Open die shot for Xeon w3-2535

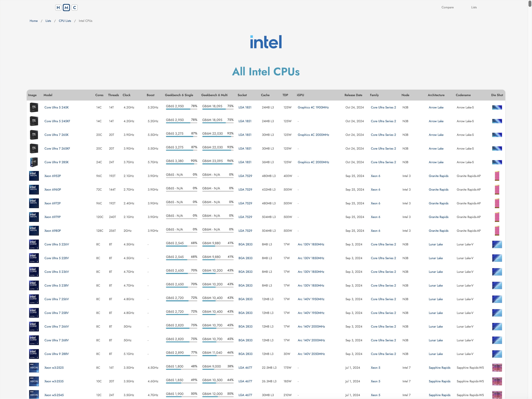(497, 381)
